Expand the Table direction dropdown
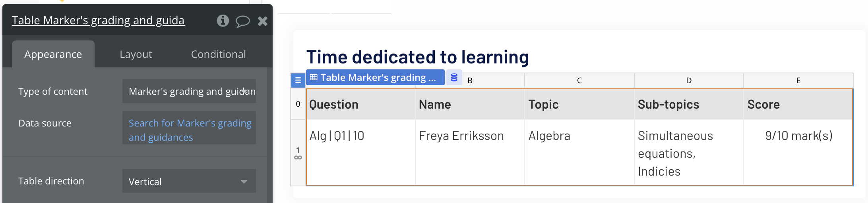Viewport: 868px width, 203px height. [x=189, y=181]
